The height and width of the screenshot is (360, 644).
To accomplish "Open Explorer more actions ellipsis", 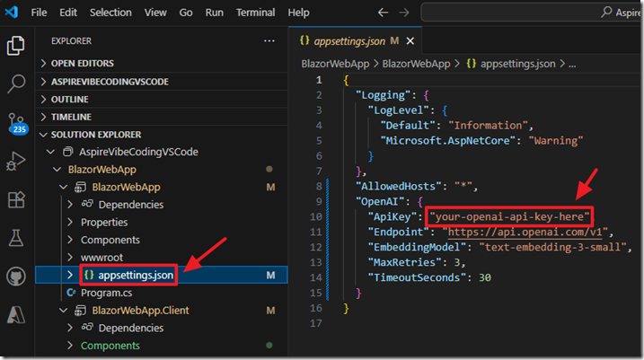I will (269, 41).
